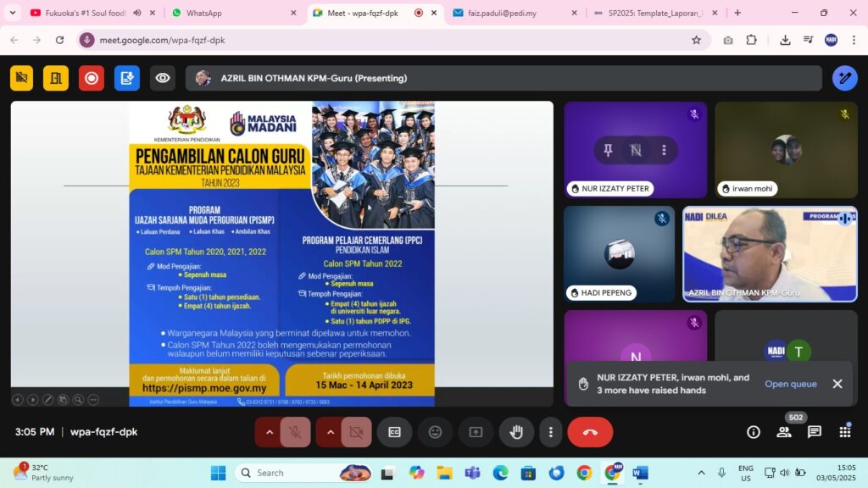Pin NUR IZZATY PETER's tile
The height and width of the screenshot is (488, 868).
608,150
